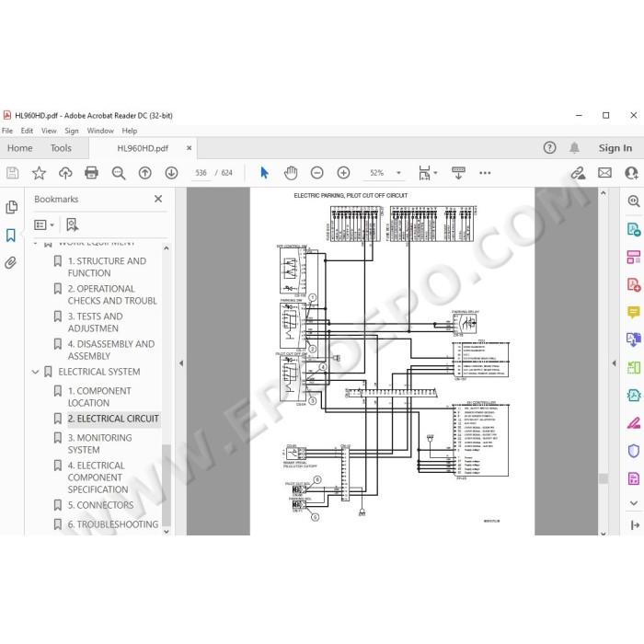Print the document
This screenshot has width=644, height=644.
[91, 173]
